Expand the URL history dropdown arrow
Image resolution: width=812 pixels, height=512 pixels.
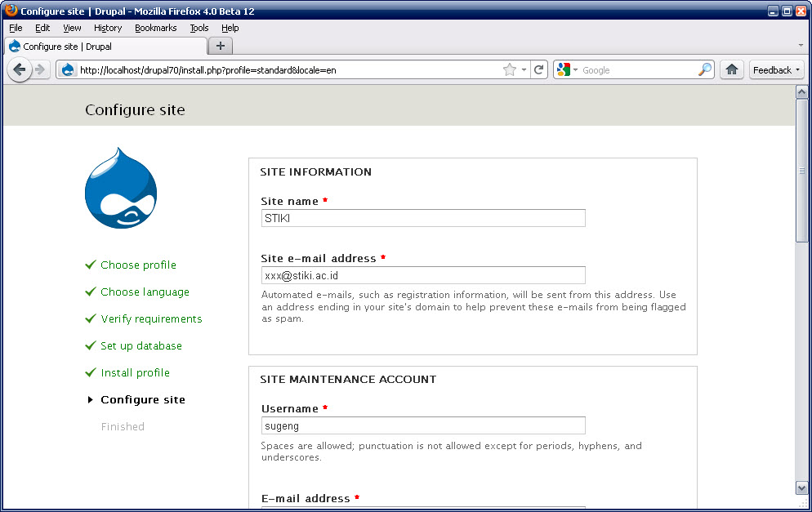click(x=524, y=70)
